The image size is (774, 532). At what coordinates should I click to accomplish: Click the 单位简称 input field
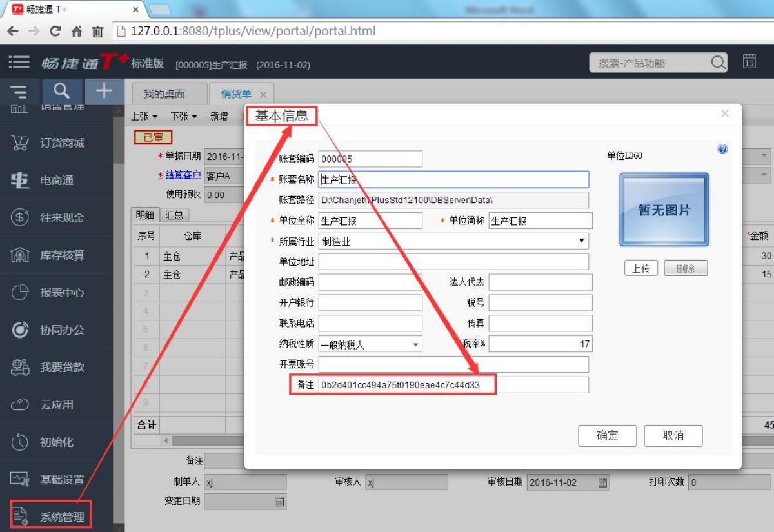[x=541, y=221]
